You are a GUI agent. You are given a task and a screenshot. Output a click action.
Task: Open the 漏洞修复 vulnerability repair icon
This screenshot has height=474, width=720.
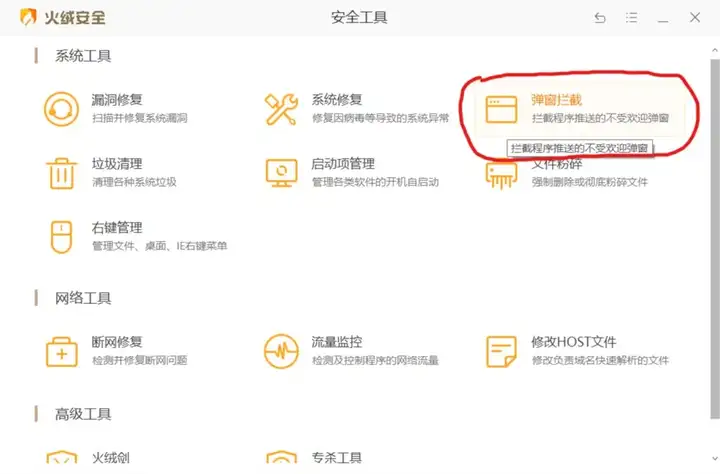pos(62,109)
